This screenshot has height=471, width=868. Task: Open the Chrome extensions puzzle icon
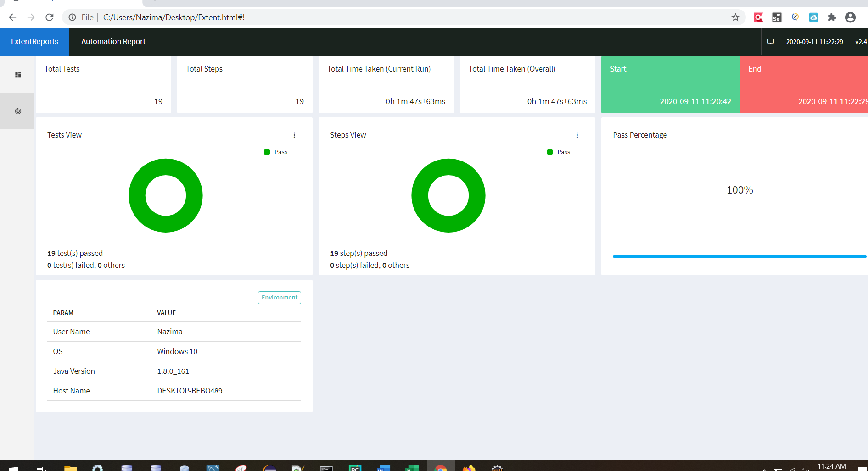[832, 17]
